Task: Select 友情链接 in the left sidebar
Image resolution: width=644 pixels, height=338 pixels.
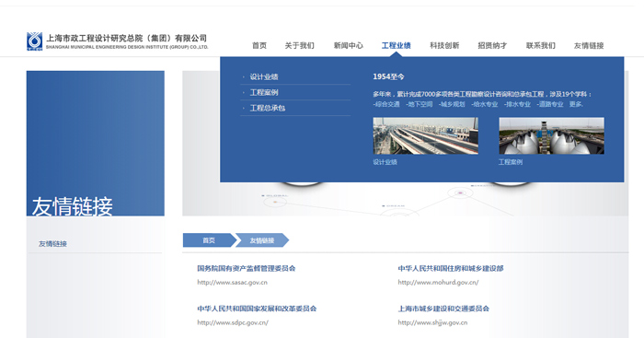Action: pyautogui.click(x=52, y=244)
